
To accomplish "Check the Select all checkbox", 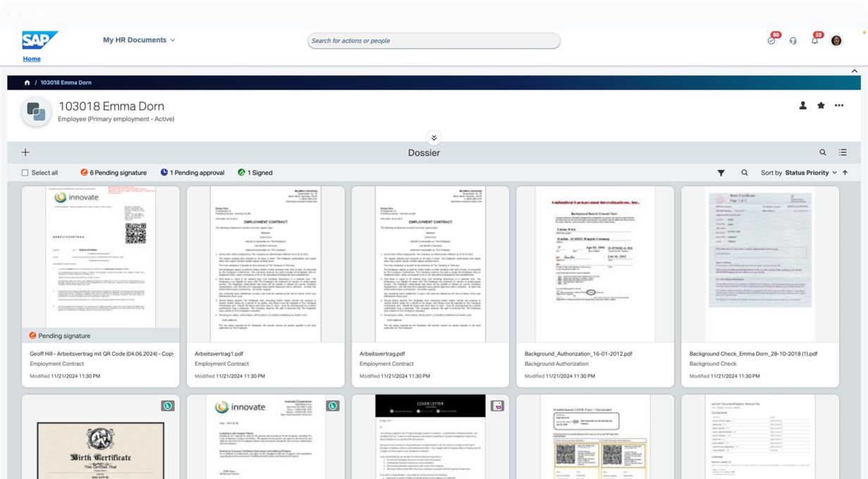I will pos(25,173).
